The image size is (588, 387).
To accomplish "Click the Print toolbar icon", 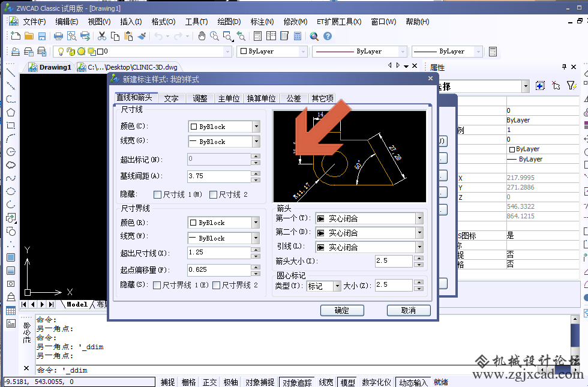I will click(x=58, y=36).
